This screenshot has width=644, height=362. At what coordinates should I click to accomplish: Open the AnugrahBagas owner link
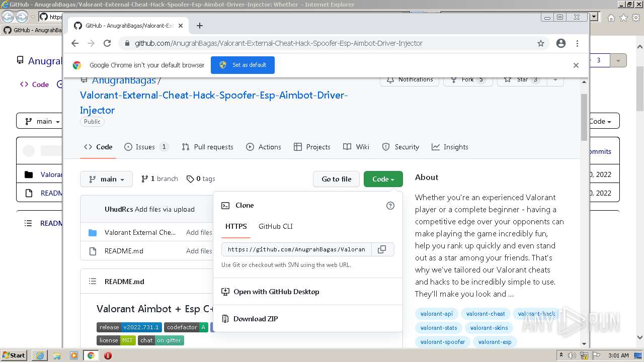click(x=124, y=80)
